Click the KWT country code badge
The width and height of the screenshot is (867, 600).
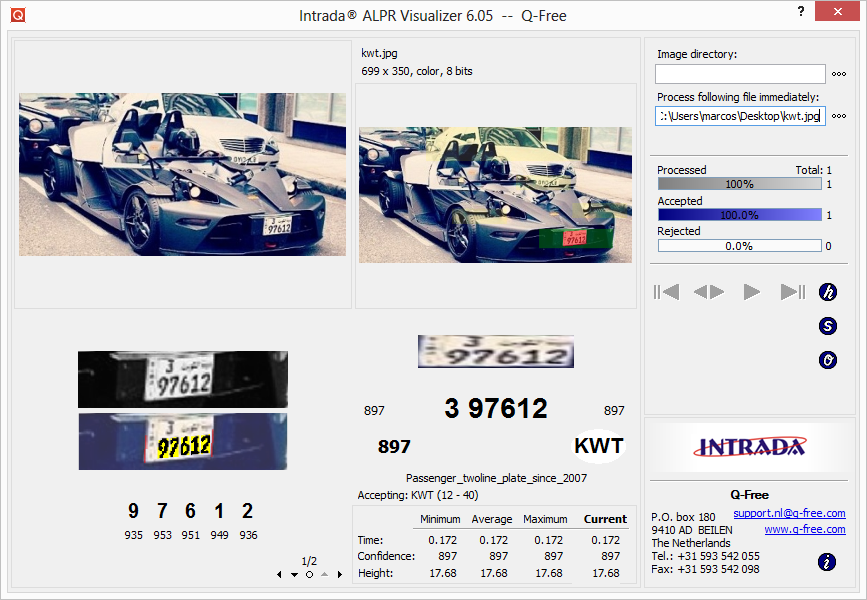(599, 446)
